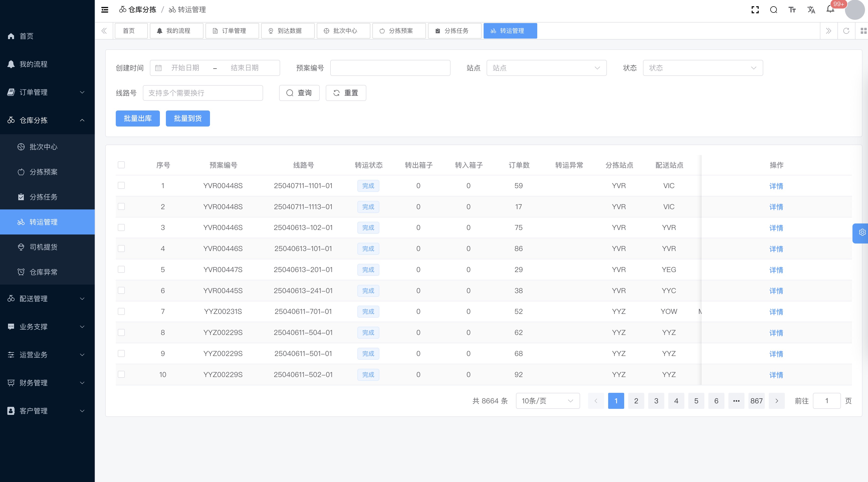Click the font size adjustment icon
Screen dimensions: 868x482
coord(792,10)
